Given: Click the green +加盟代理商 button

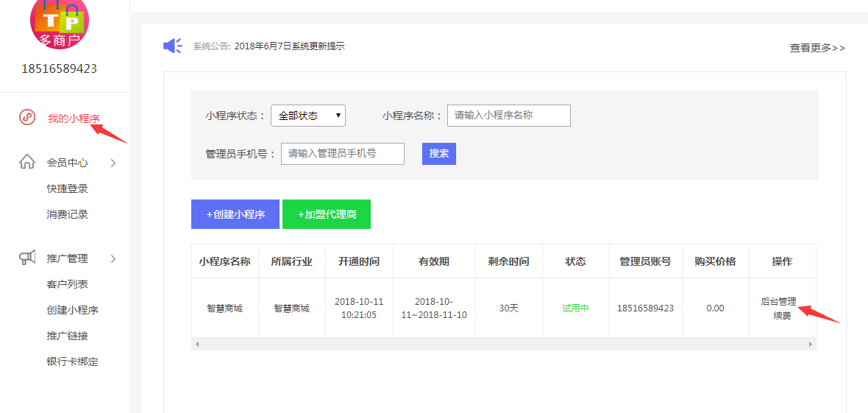Looking at the screenshot, I should coord(327,214).
